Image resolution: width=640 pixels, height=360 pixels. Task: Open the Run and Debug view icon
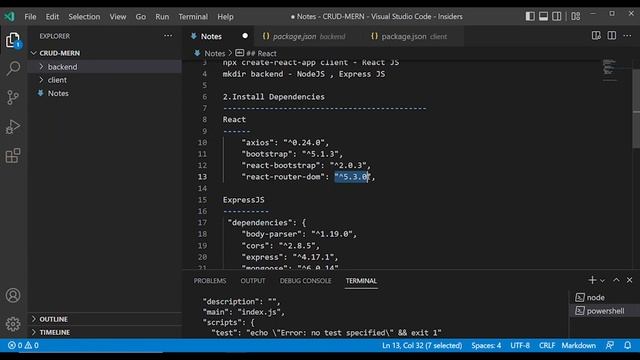click(13, 127)
